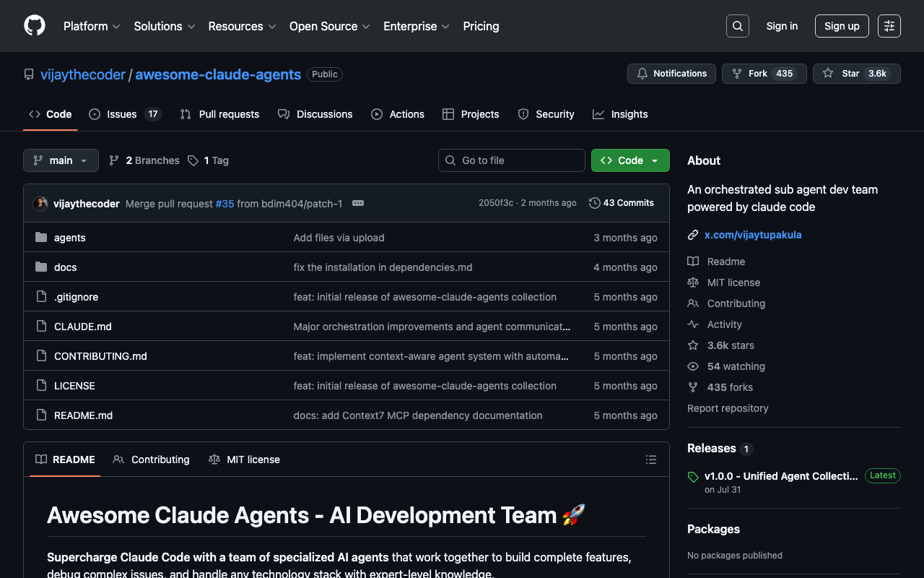Expand the Platform menu

pyautogui.click(x=92, y=26)
